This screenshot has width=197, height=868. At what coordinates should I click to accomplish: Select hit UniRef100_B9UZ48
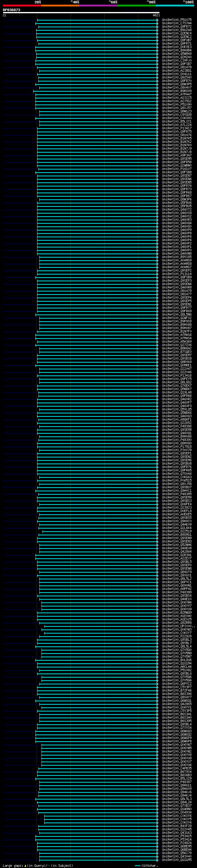(x=176, y=30)
